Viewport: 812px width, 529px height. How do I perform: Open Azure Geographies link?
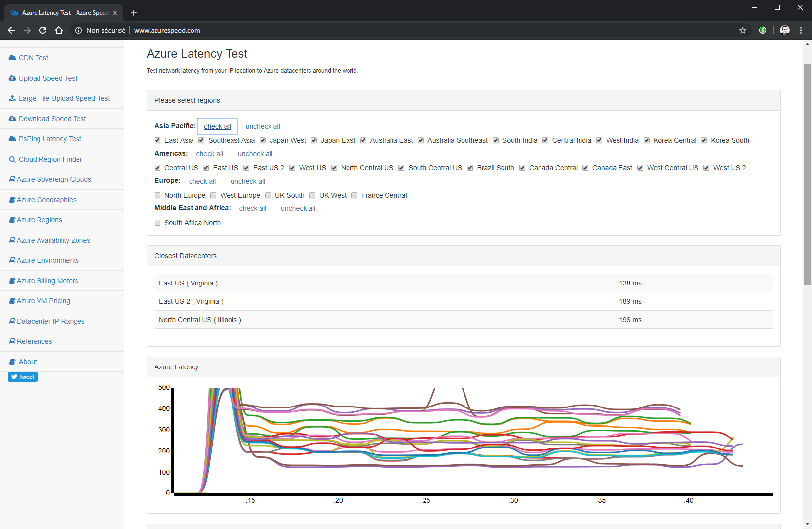point(46,200)
